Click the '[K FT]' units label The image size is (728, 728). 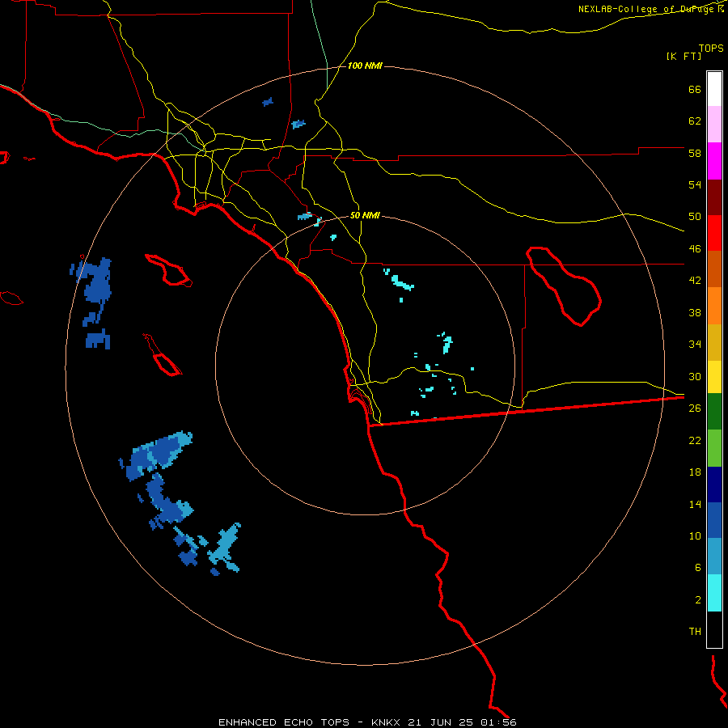(684, 56)
